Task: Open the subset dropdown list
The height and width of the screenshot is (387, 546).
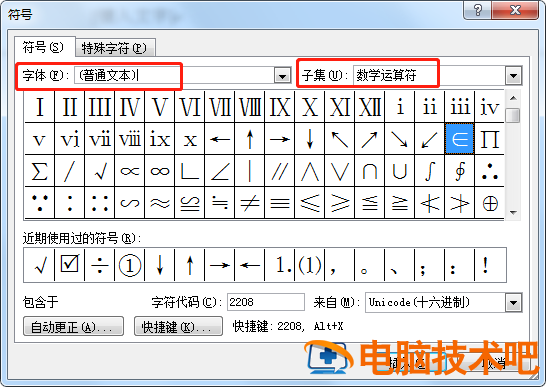Action: pos(513,76)
